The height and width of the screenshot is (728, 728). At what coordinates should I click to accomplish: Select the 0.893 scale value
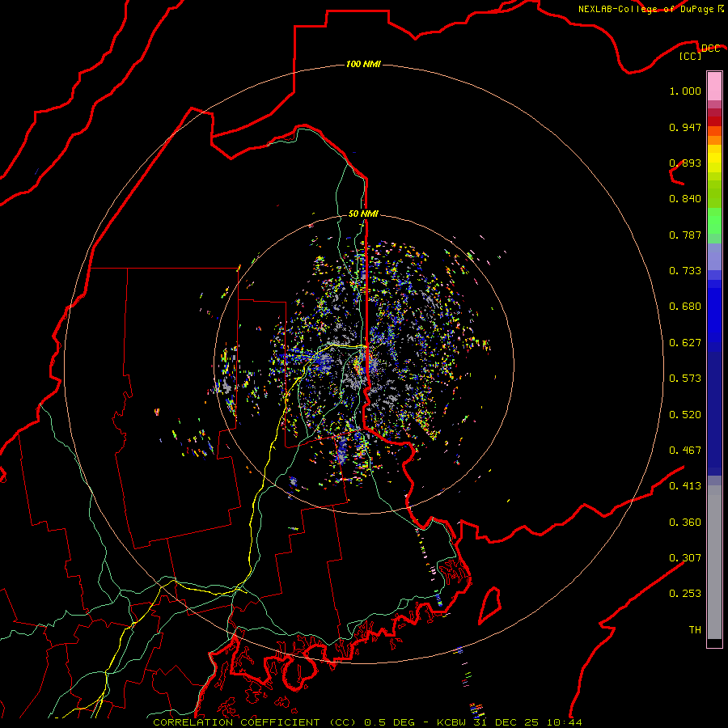(685, 163)
